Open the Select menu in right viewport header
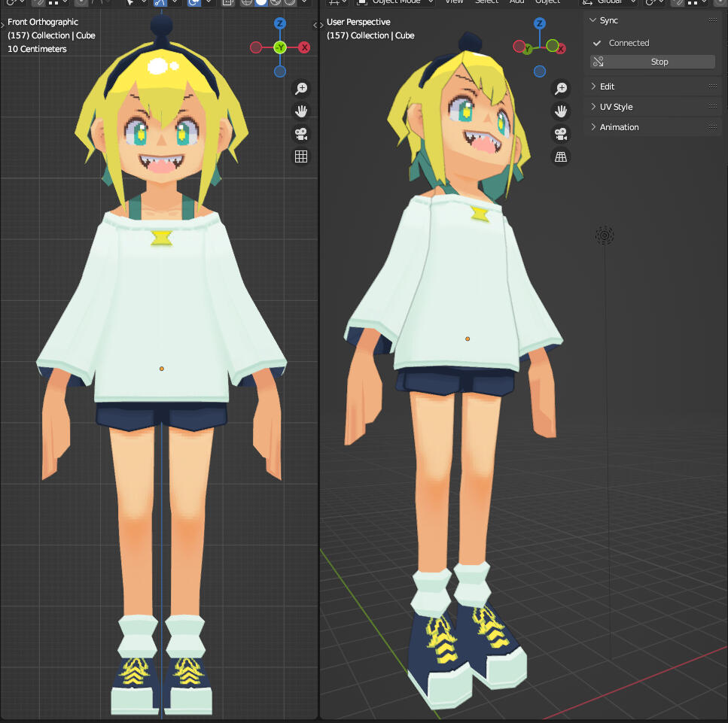Screen dimensions: 728x723 point(486,2)
